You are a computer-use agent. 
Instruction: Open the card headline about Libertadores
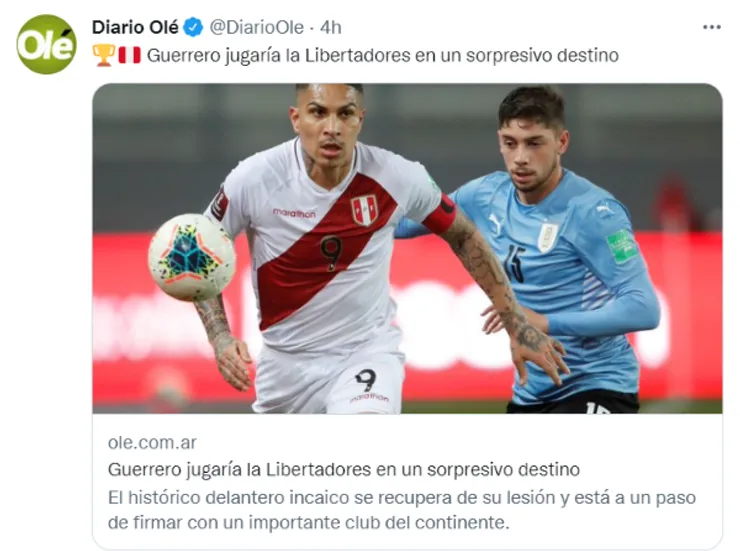coord(344,469)
